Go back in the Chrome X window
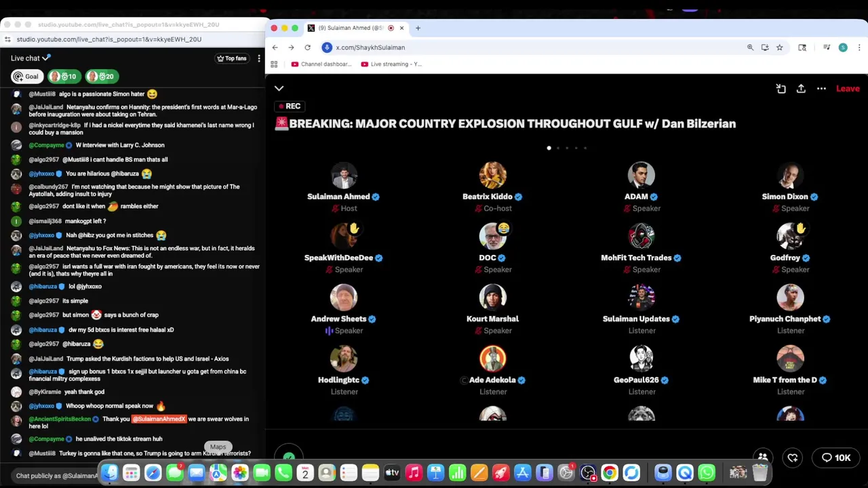This screenshot has height=488, width=868. click(x=275, y=47)
